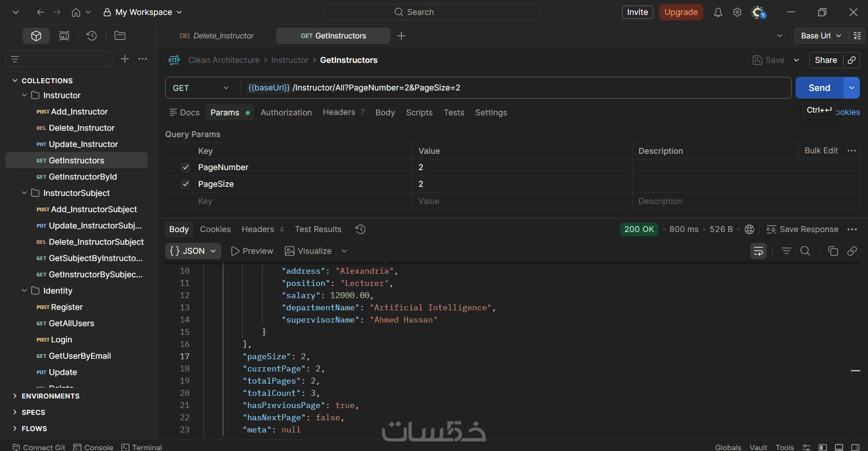
Task: Uncheck the PageSize query parameter
Action: point(186,184)
